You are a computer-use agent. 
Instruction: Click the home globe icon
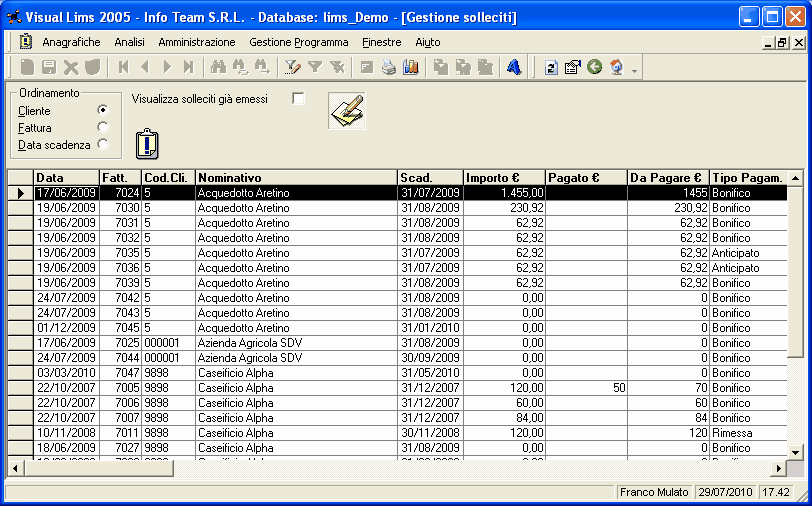(616, 67)
